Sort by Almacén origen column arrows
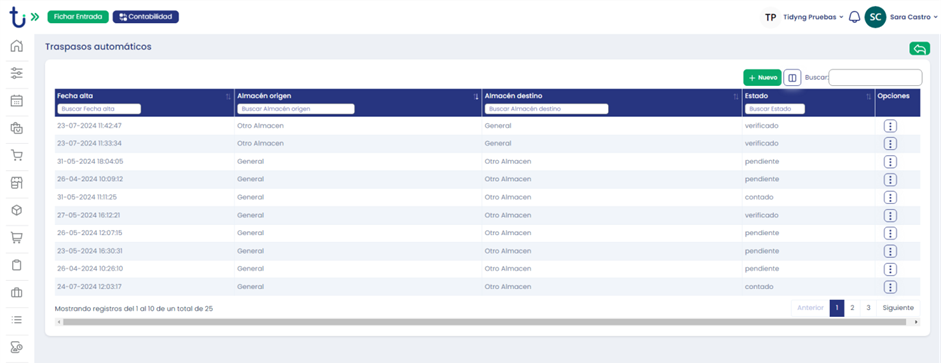The width and height of the screenshot is (941, 363). [476, 97]
